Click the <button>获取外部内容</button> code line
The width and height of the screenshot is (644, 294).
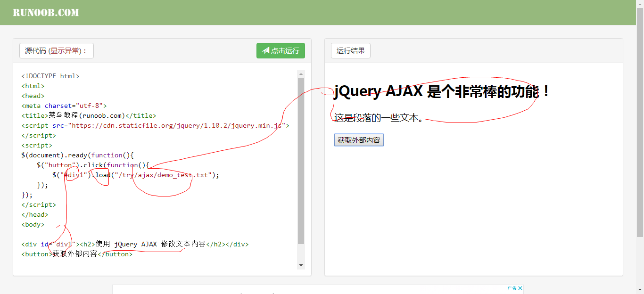(77, 254)
